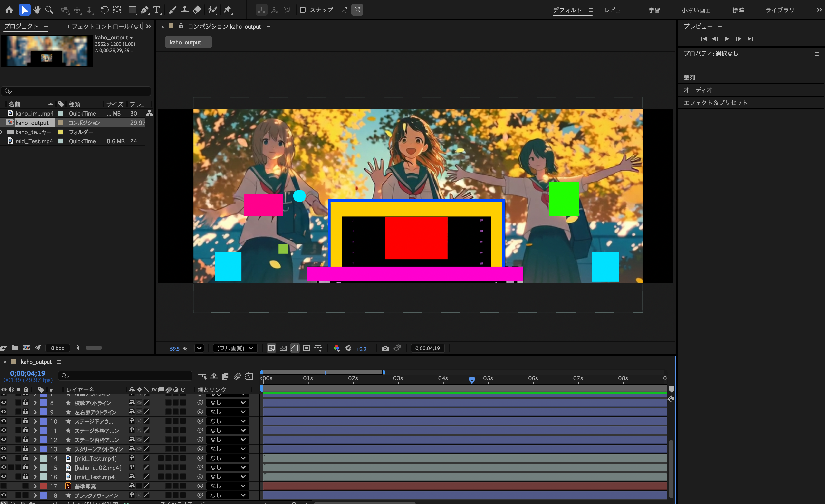Unlock layer 9 左右扉アウトライン
Viewport: 825px width, 504px height.
[25, 412]
